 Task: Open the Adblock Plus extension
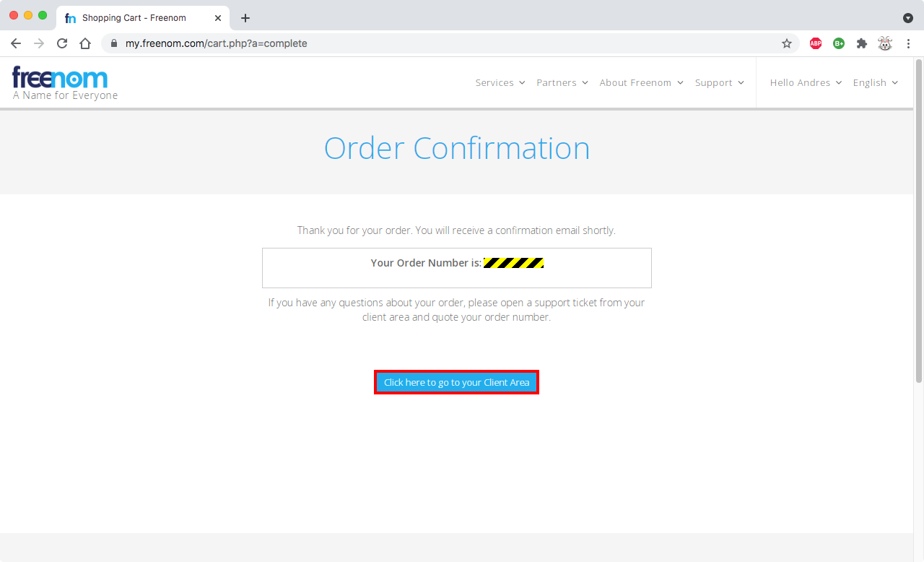(816, 43)
